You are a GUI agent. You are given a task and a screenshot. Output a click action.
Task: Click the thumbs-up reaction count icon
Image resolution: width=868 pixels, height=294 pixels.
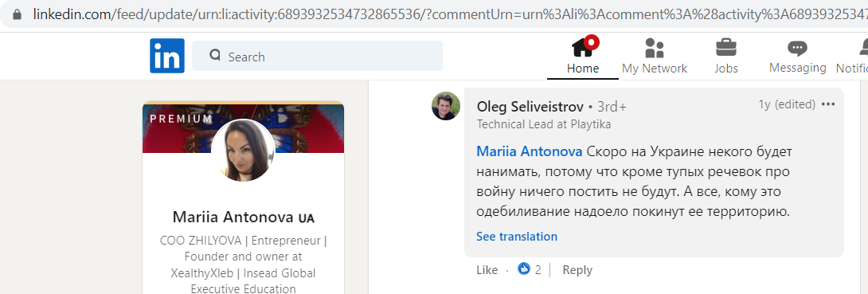[524, 269]
